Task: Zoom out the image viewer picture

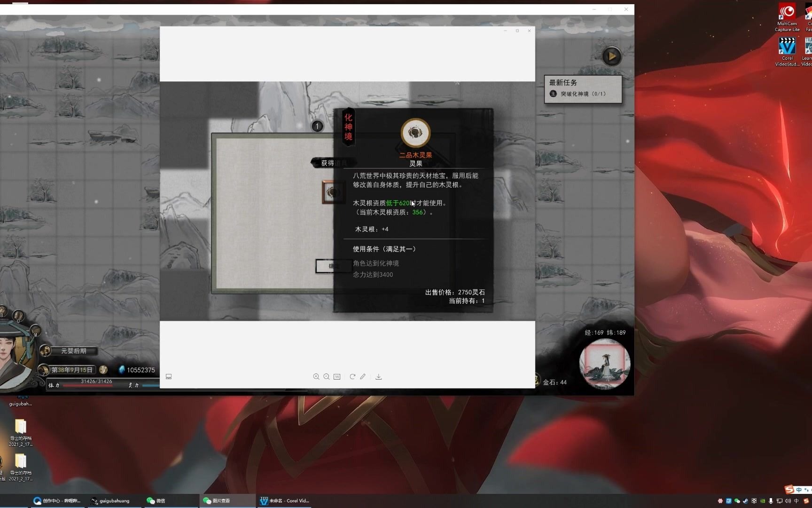Action: [x=327, y=377]
